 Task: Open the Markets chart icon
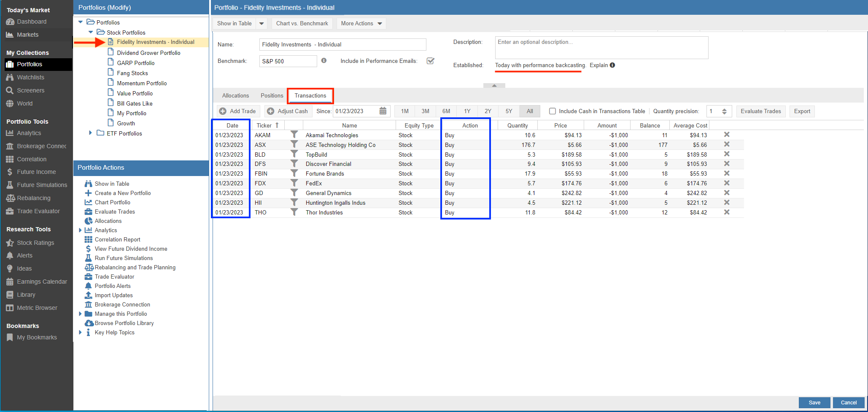10,35
